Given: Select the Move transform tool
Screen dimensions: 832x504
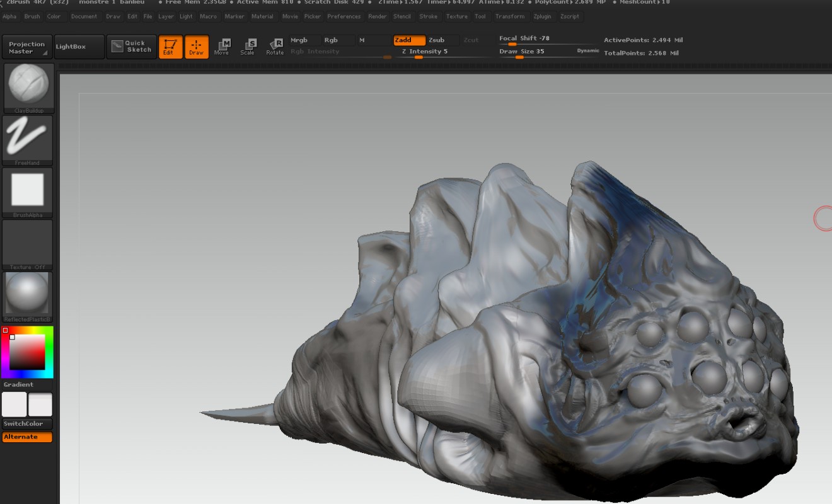Looking at the screenshot, I should tap(222, 47).
